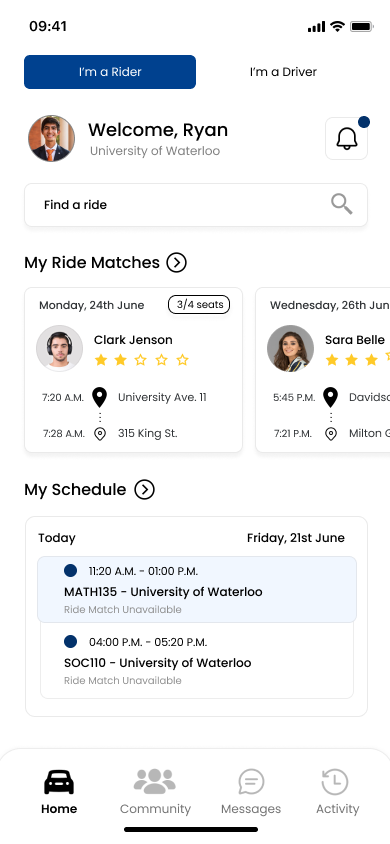Image resolution: width=390 pixels, height=844 pixels.
Task: Select the I'm a Rider mode
Action: point(110,72)
